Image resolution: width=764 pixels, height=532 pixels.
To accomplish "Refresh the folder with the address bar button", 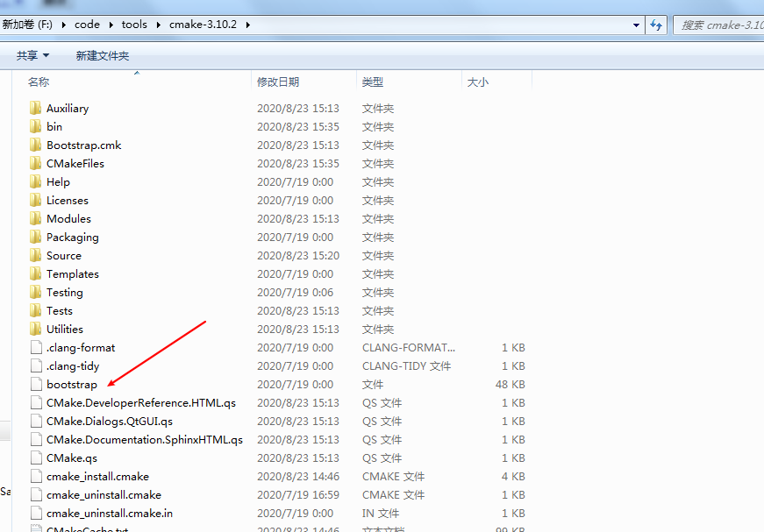I will [x=656, y=25].
